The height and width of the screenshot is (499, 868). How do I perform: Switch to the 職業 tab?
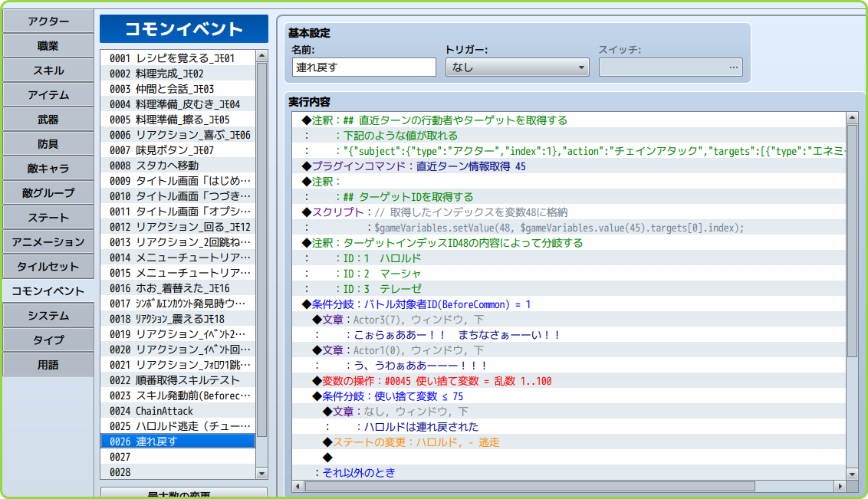click(x=48, y=46)
